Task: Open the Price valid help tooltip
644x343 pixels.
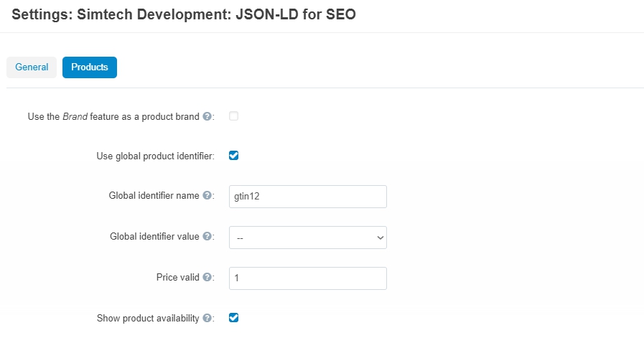Action: 207,278
